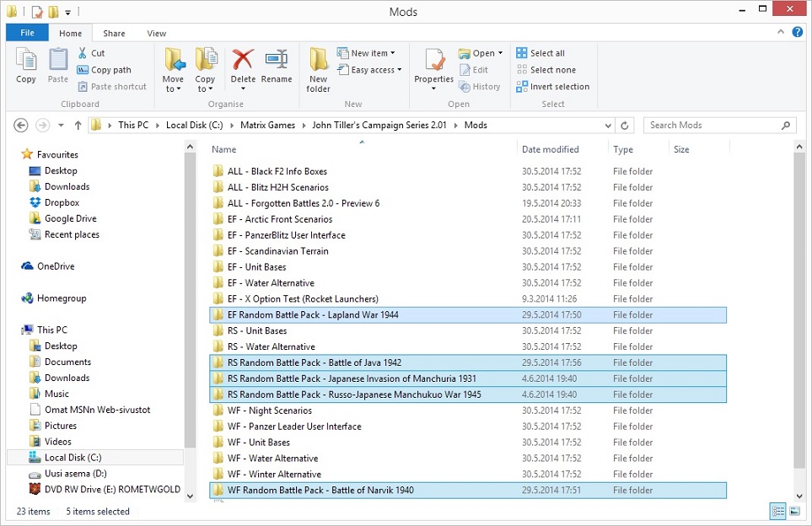Click the Cut scissors icon
Screen dimensions: 812x526
tap(83, 53)
